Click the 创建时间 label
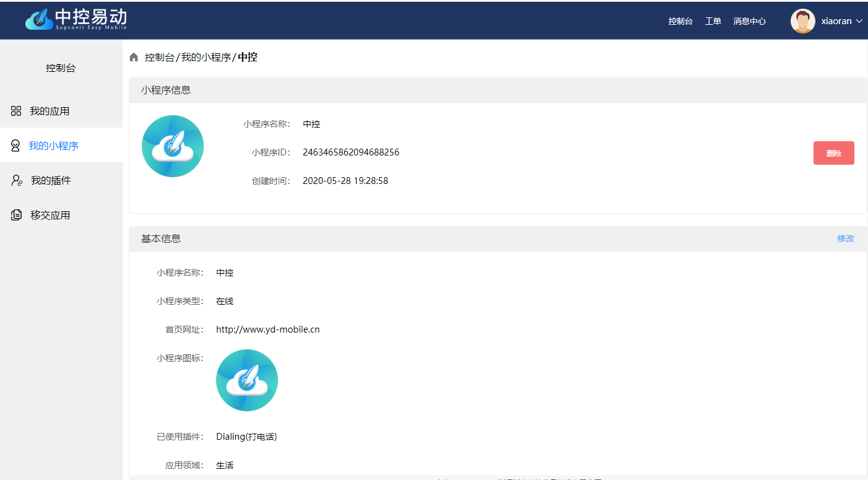Screen dimensions: 868x480 point(271,181)
